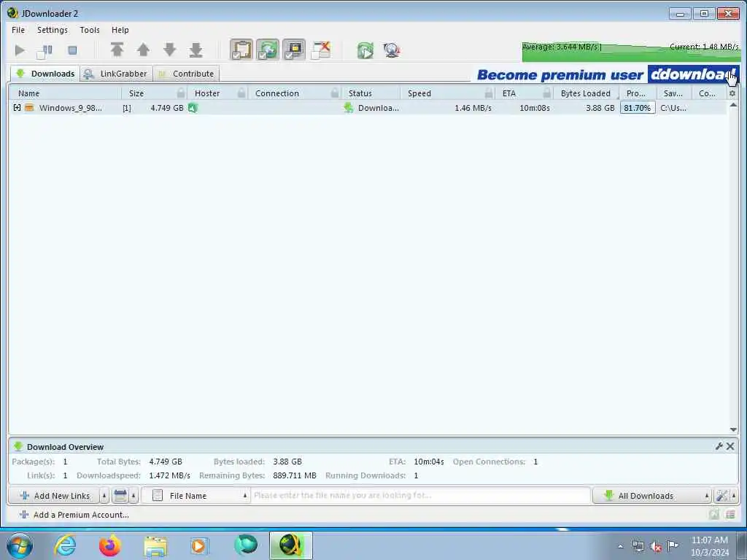Image resolution: width=747 pixels, height=560 pixels.
Task: Toggle premium usage icon in toolbar
Action: point(294,50)
